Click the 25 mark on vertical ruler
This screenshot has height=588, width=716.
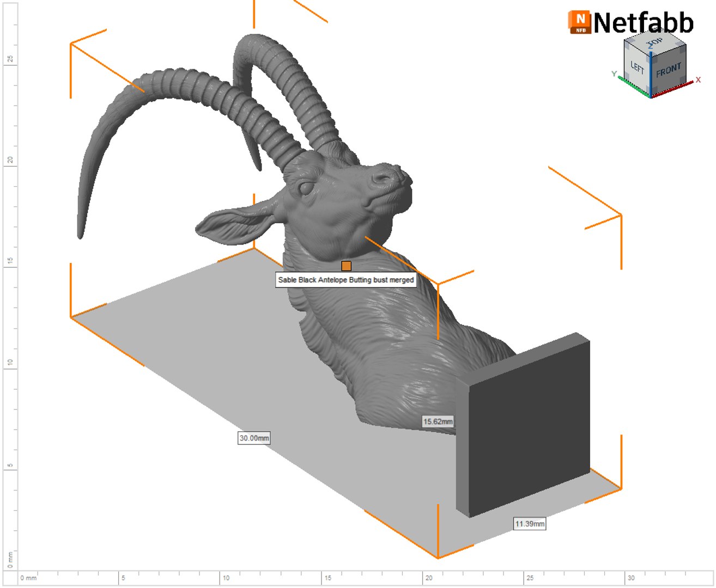click(10, 59)
